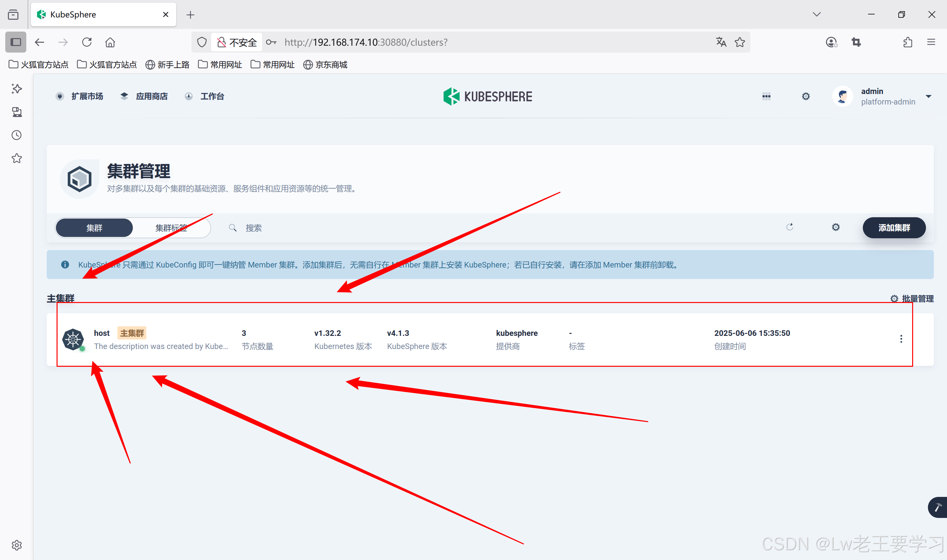
Task: List all tabs dropdown arrow
Action: coord(816,14)
